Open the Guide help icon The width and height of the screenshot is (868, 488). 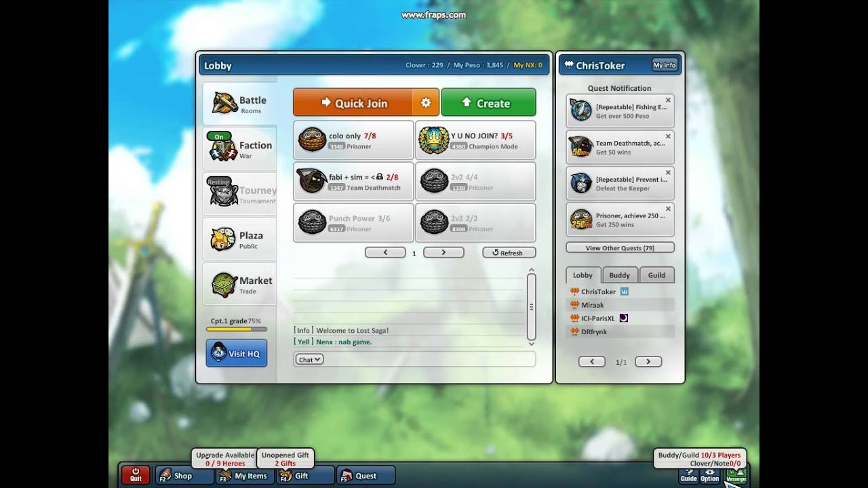click(x=688, y=474)
